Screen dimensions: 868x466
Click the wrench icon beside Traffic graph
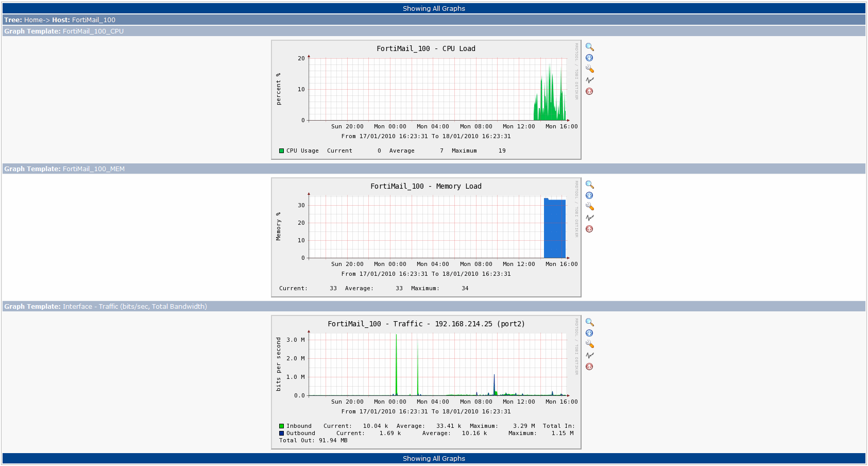[590, 344]
